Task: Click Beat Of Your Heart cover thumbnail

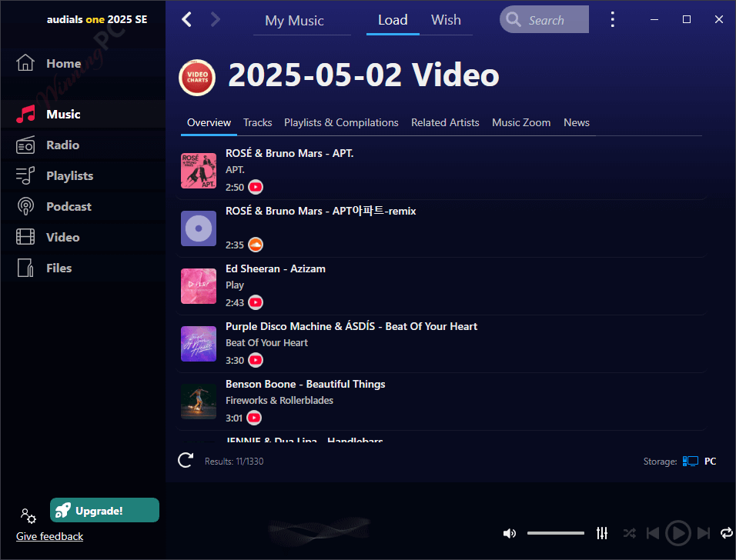Action: (x=199, y=344)
